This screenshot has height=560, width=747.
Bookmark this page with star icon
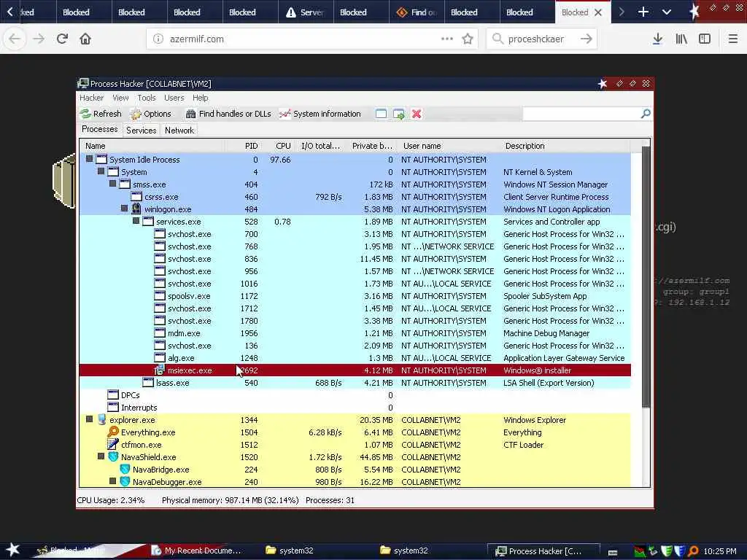point(468,39)
